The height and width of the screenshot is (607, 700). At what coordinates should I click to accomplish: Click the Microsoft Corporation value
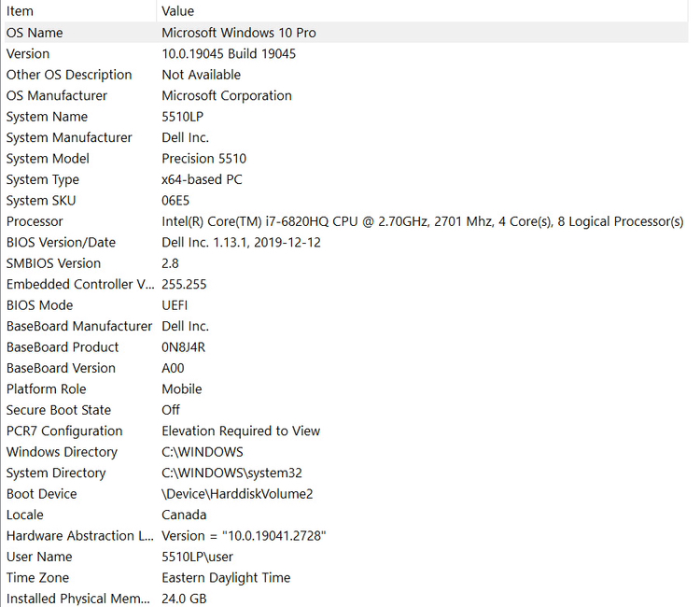point(227,95)
